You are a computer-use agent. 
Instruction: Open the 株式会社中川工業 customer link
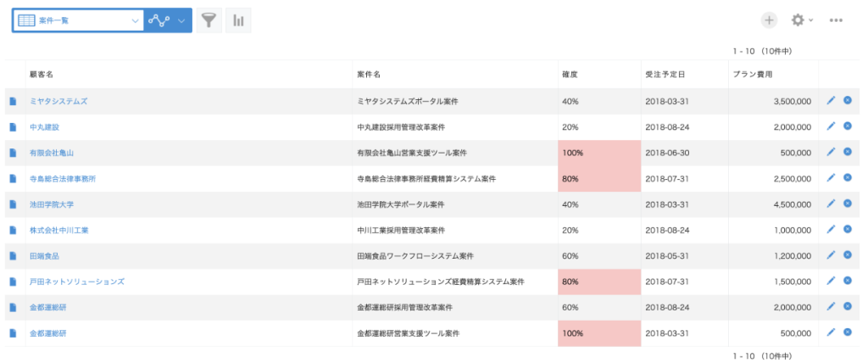point(58,230)
